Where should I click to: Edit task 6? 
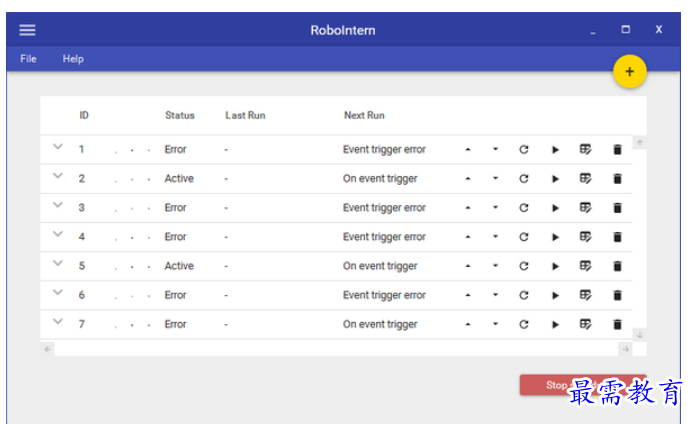click(x=585, y=295)
